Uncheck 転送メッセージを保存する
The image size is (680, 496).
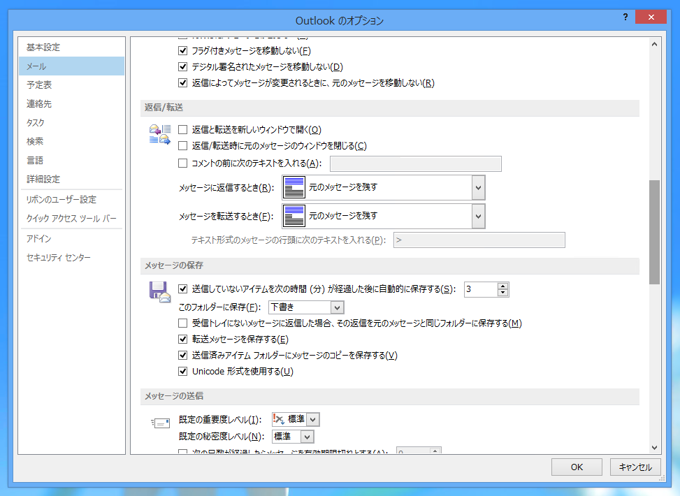click(x=183, y=339)
